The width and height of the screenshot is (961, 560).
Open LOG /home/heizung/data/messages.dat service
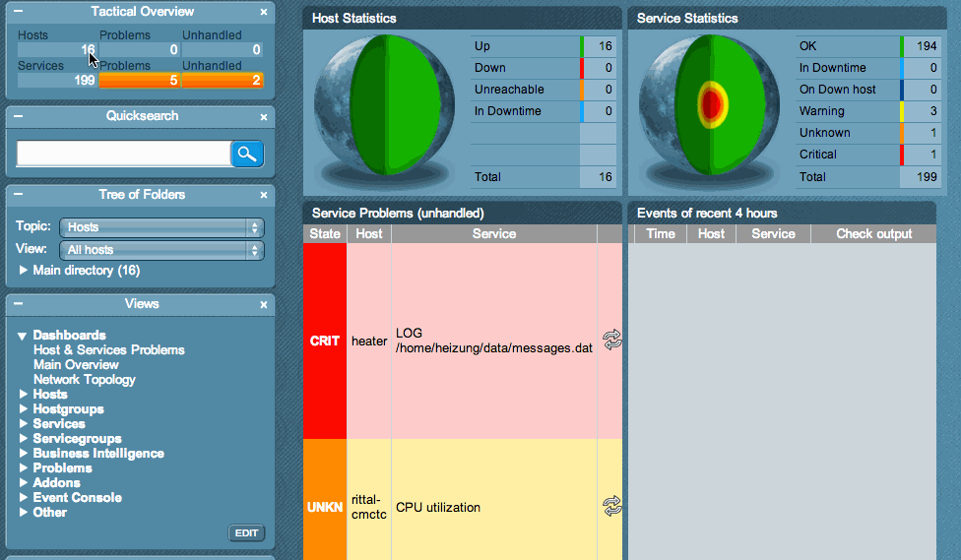coord(494,341)
